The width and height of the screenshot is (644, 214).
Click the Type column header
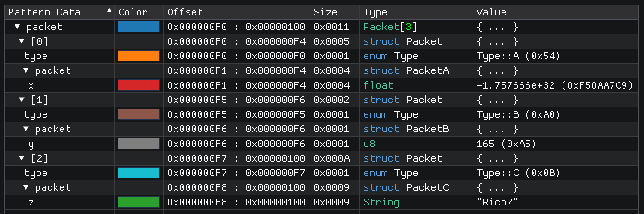(x=375, y=12)
